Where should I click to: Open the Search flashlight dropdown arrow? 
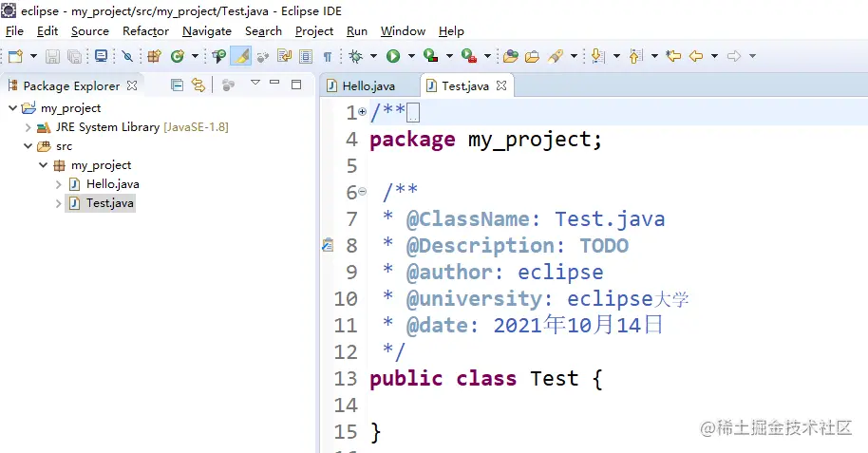click(x=574, y=56)
